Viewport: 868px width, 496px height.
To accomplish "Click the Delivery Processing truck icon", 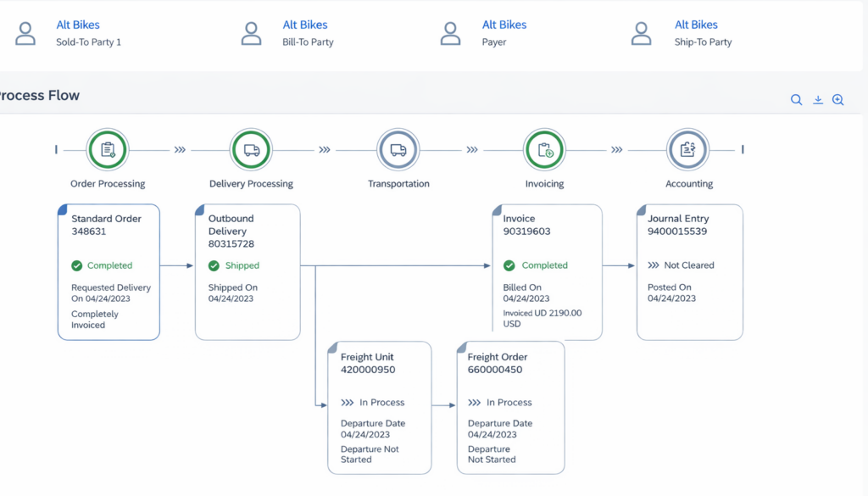I will click(x=252, y=150).
